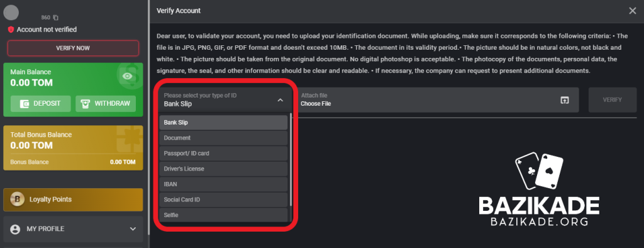Click the Account not verified text
Screen dimensions: 644x248
click(x=47, y=30)
